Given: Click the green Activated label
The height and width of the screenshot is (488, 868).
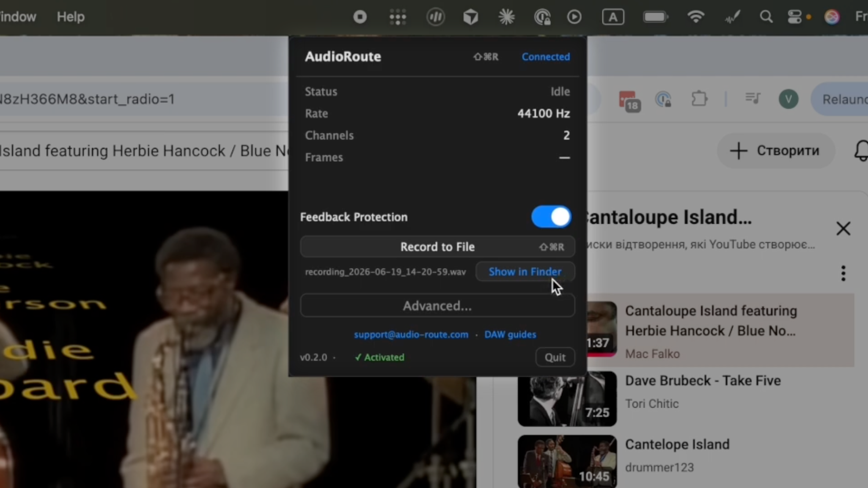Looking at the screenshot, I should coord(379,357).
